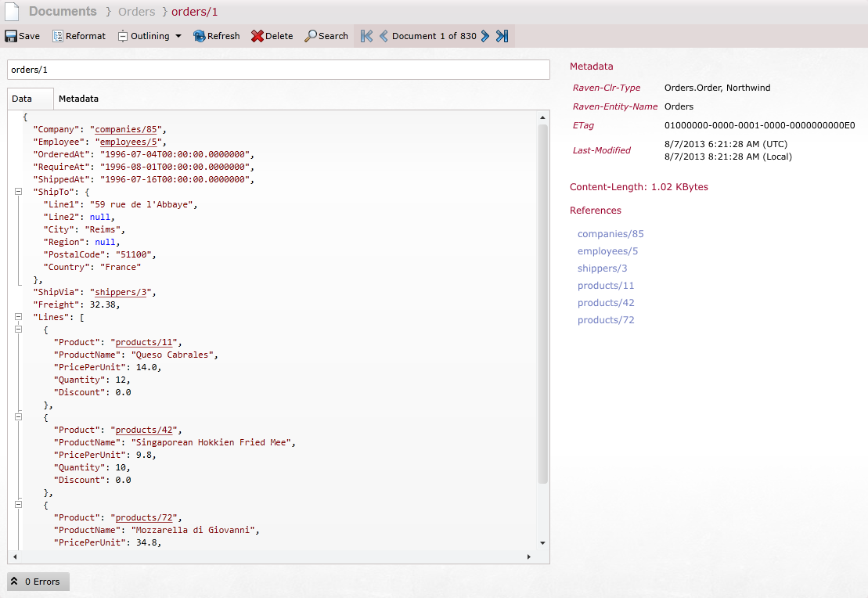The image size is (868, 598).
Task: Open employees/5 in References list
Action: pyautogui.click(x=608, y=250)
